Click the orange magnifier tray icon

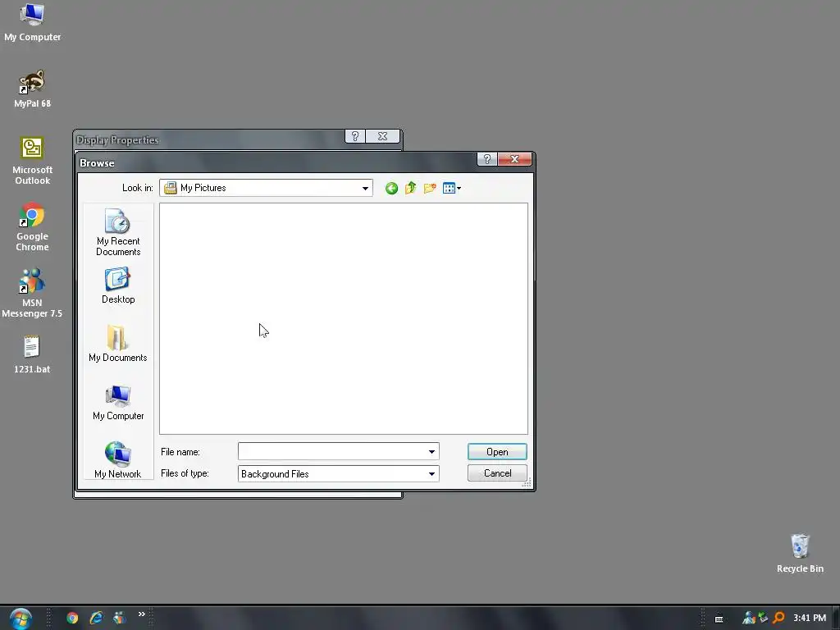778,619
